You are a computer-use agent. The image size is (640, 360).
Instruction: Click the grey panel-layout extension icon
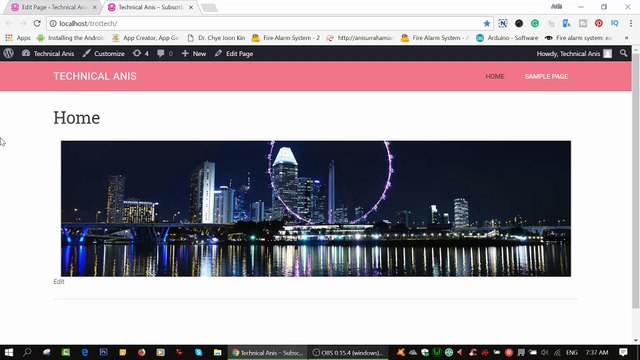tap(583, 23)
